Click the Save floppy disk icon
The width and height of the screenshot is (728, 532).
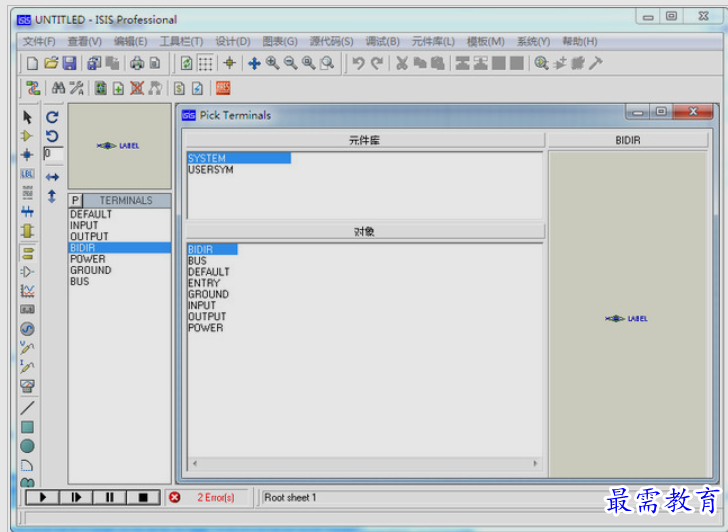tap(70, 63)
